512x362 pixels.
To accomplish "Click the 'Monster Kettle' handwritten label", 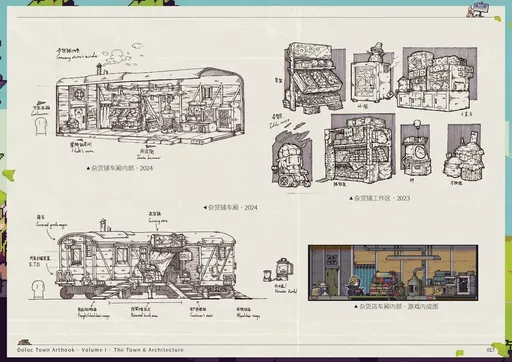I will pos(286,291).
